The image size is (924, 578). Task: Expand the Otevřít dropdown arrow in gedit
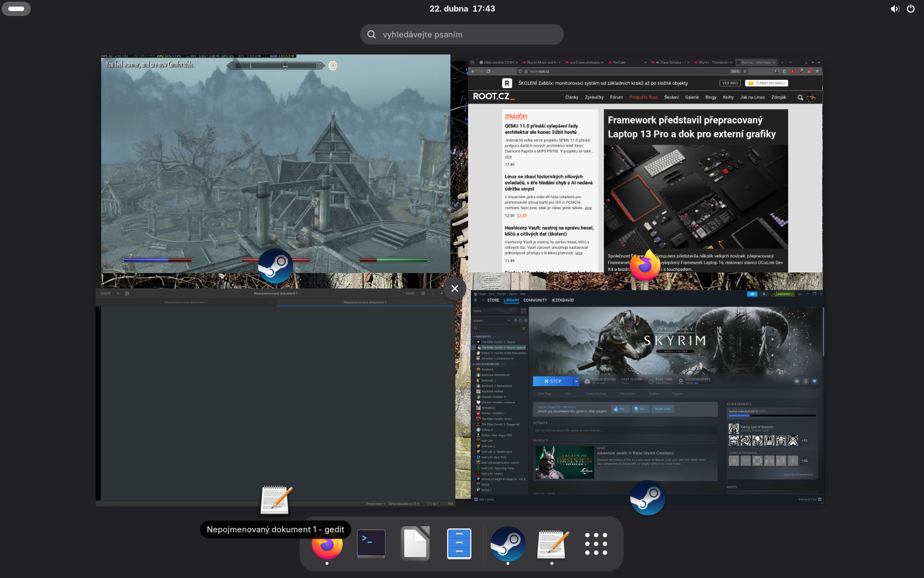coord(118,293)
